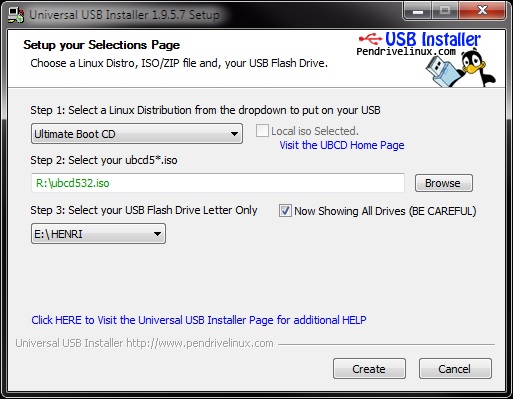Expand the E:\ HENRI drive dropdown
Image resolution: width=513 pixels, height=399 pixels.
click(98, 234)
